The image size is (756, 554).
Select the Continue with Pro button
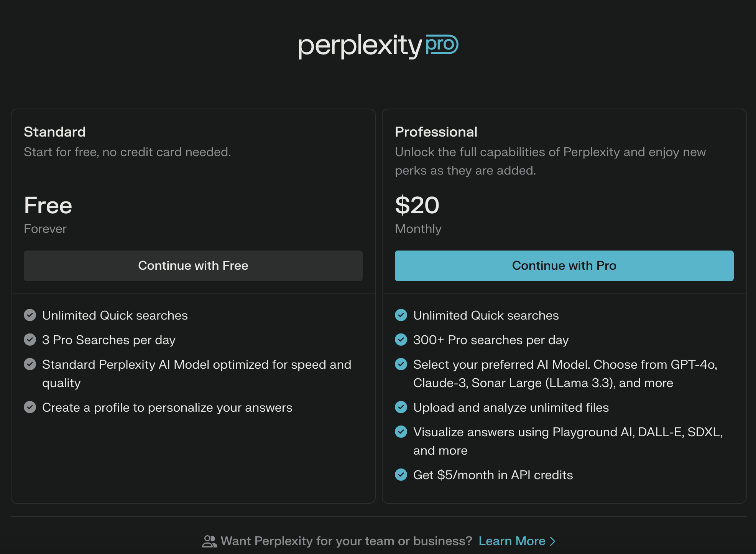coord(564,265)
